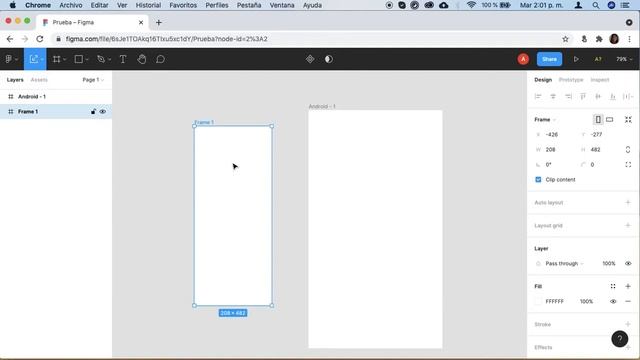Screen dimensions: 640x360
Task: Open the Historial menu
Action: tap(148, 5)
